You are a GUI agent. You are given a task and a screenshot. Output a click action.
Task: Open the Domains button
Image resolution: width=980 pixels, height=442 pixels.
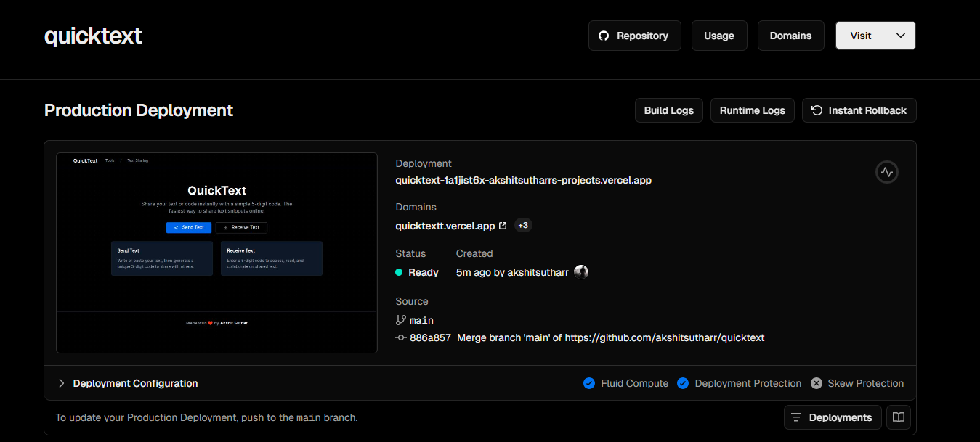(x=790, y=36)
